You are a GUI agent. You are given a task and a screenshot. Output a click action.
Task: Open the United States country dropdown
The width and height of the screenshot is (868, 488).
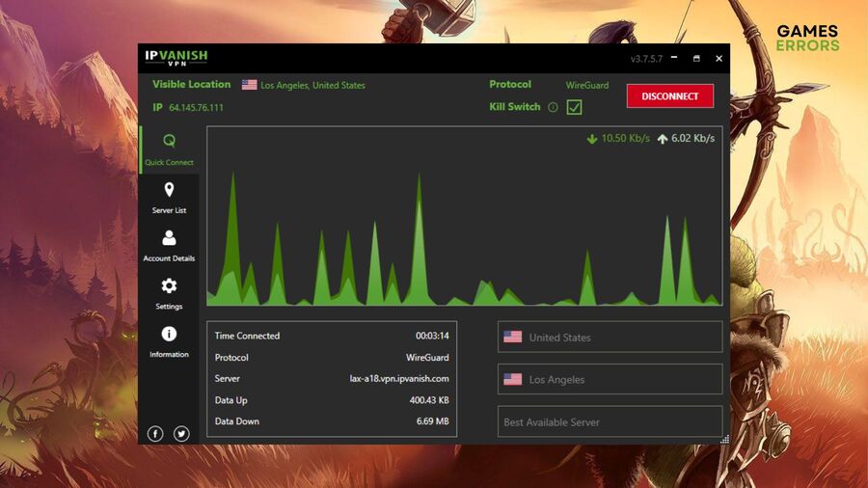pos(610,337)
